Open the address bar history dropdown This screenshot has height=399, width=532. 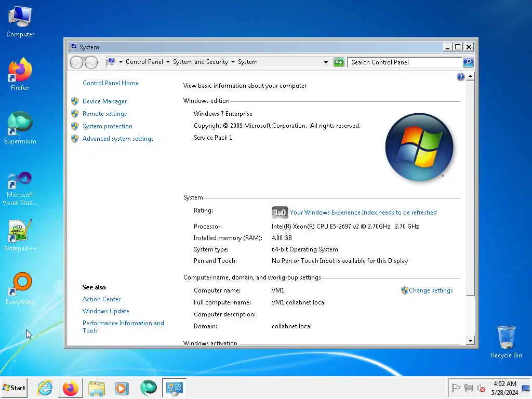tap(326, 62)
